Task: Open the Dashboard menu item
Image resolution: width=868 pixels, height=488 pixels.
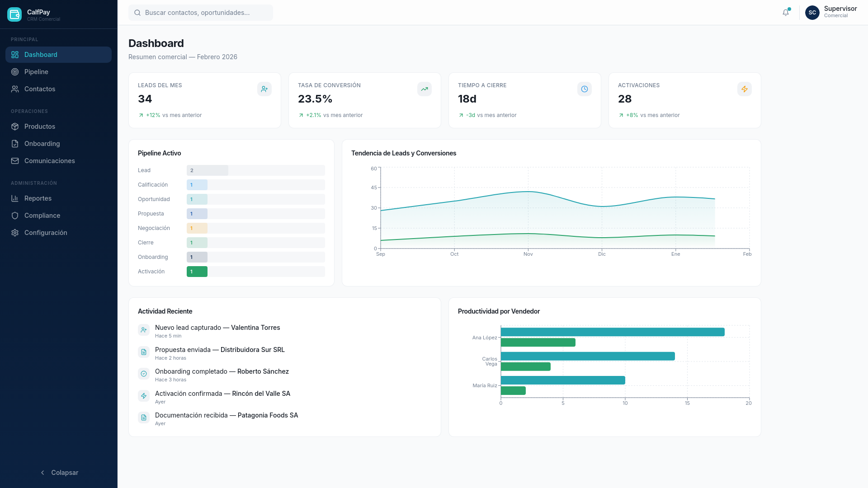Action: click(x=58, y=55)
